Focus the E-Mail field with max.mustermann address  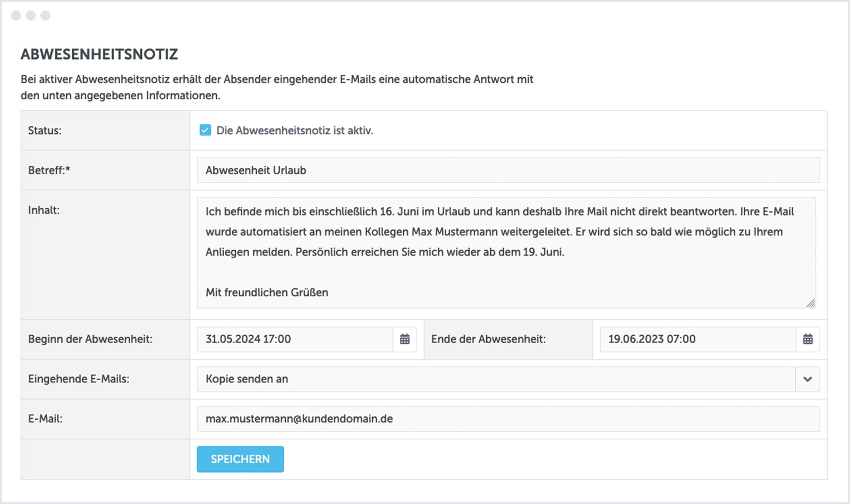tap(508, 419)
